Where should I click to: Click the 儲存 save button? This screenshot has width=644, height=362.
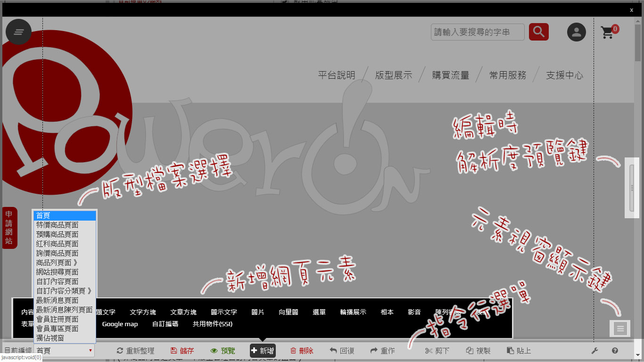[x=182, y=351]
